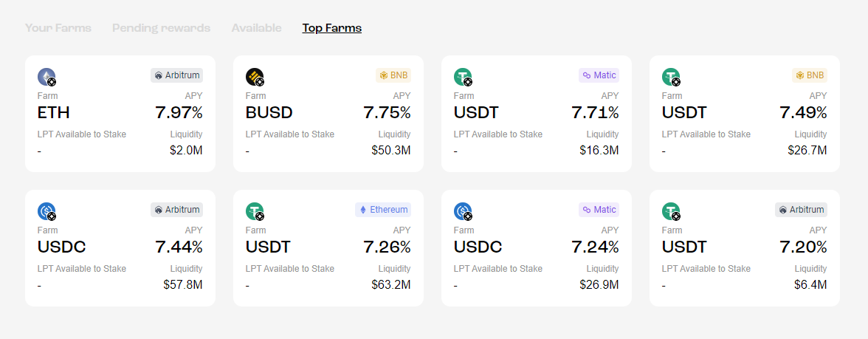Click the Ethereum network badge on USDT farm
Viewport: 868px width, 339px height.
(383, 210)
